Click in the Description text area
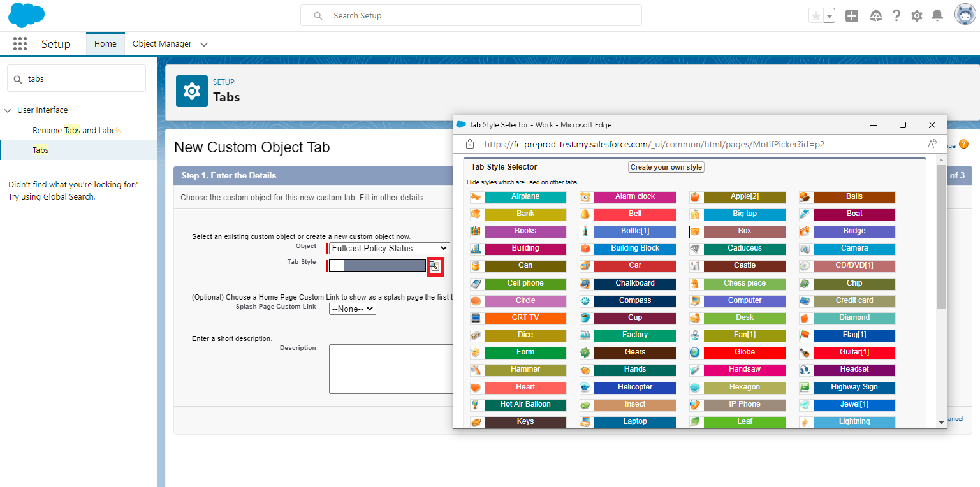The width and height of the screenshot is (980, 487). pos(391,369)
